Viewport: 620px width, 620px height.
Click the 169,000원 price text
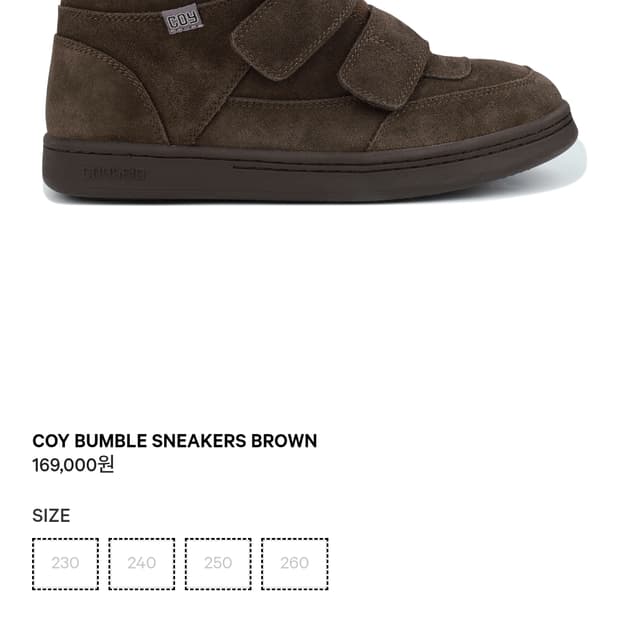[x=74, y=465]
